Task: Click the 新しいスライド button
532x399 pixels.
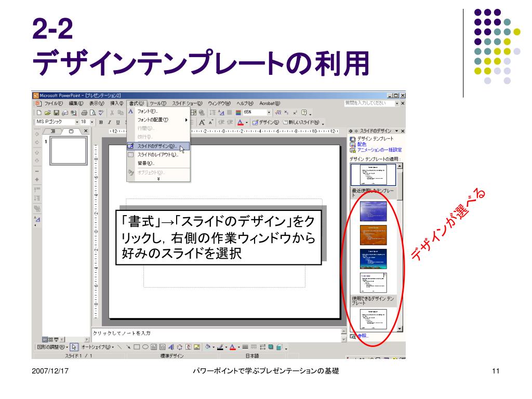Action: (301, 123)
